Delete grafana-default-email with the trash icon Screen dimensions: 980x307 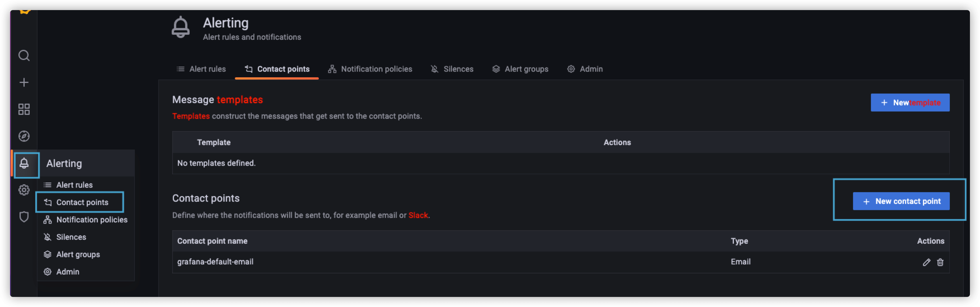(940, 262)
